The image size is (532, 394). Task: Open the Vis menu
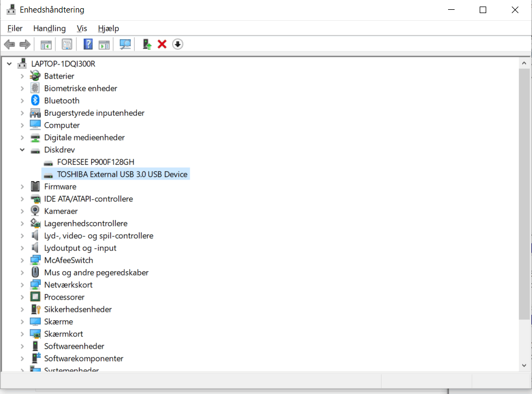82,28
